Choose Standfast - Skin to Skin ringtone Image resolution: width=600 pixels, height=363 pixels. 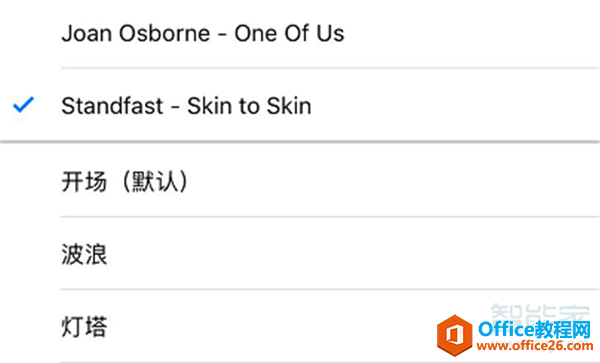(300, 106)
